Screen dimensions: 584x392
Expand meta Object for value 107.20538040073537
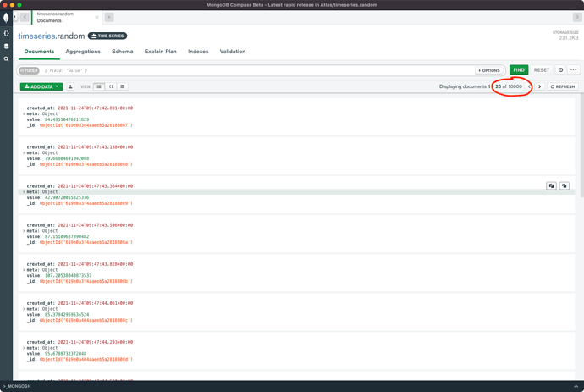24,270
